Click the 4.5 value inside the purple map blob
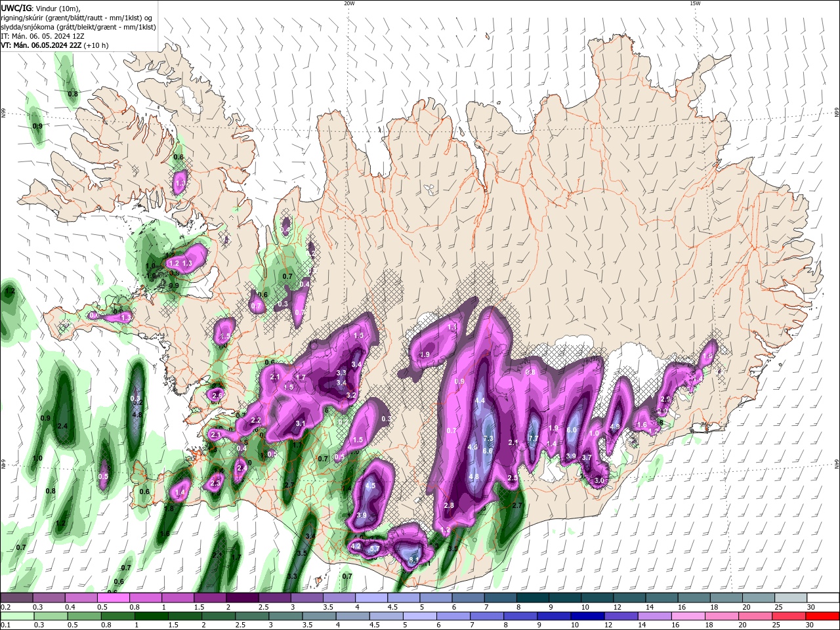The height and width of the screenshot is (630, 840). click(x=370, y=486)
